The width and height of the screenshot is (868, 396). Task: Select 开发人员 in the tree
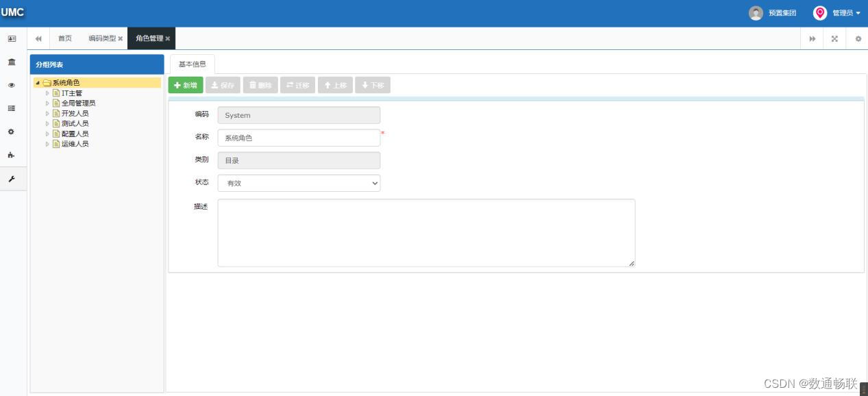(x=75, y=114)
